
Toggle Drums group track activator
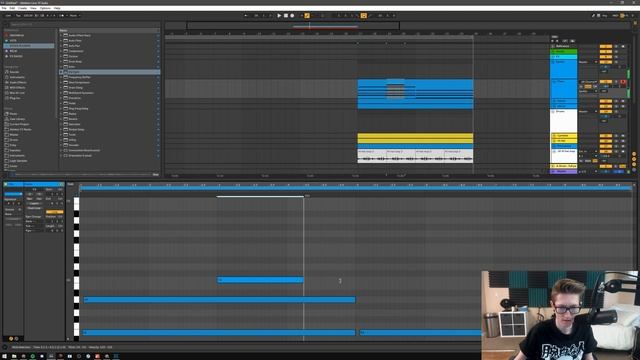pos(606,111)
